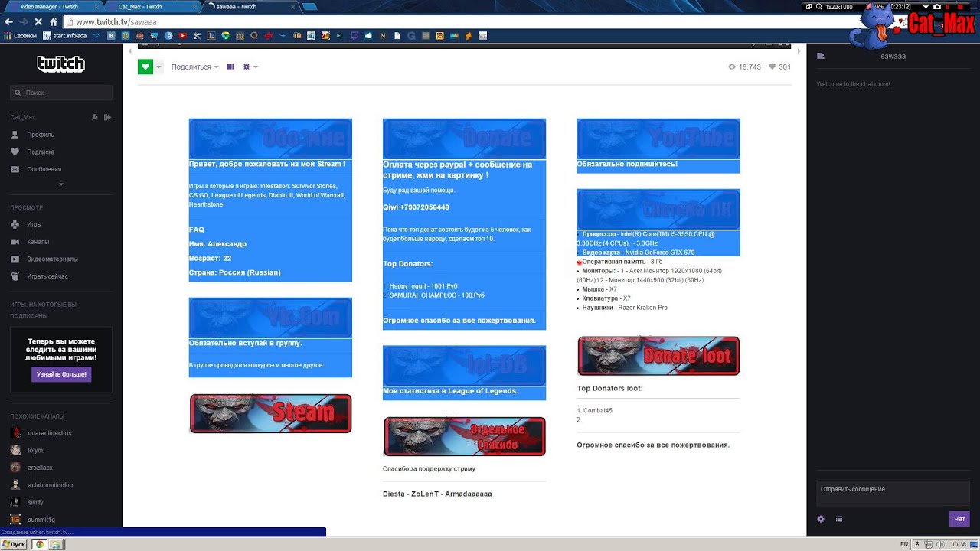
Task: Click the red "Donate loot" banner
Action: coord(658,356)
